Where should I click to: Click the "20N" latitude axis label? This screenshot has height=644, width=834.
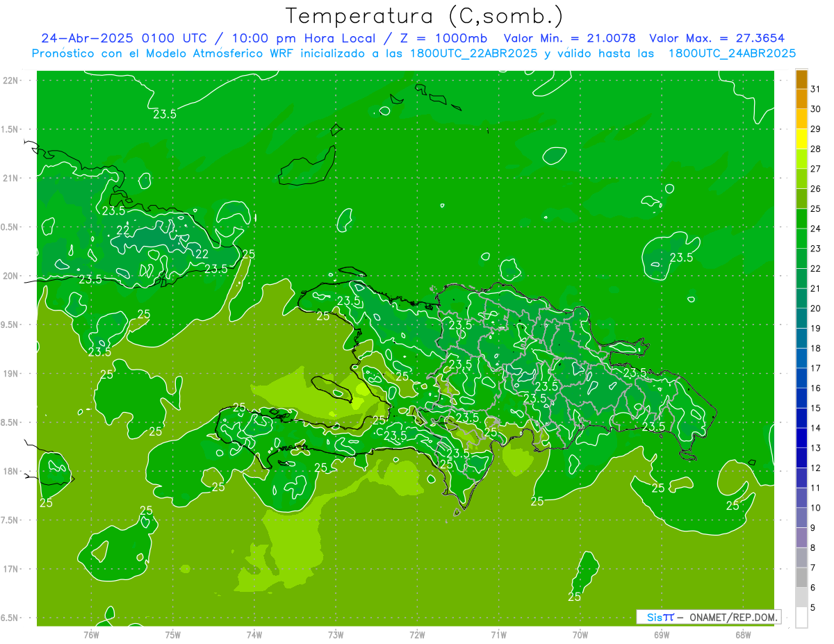10,276
